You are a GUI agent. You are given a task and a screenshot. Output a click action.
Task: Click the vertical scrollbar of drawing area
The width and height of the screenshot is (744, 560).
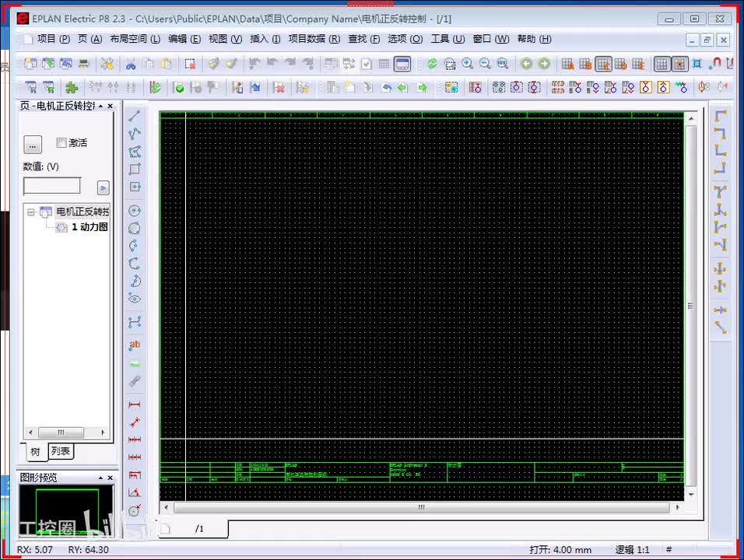click(x=691, y=306)
